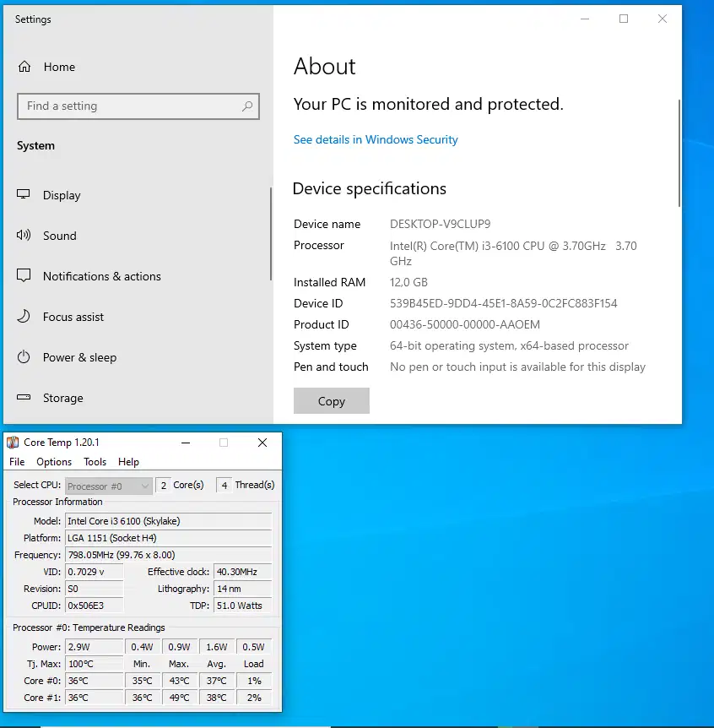The height and width of the screenshot is (728, 714).
Task: Select Sound in Settings sidebar
Action: click(59, 236)
